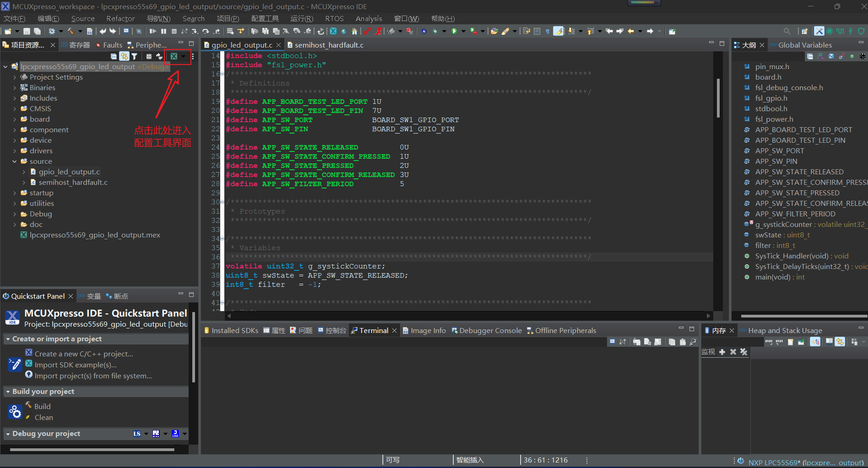Screen dimensions: 868x468
Task: Open the config tools icon in project explorer
Action: (x=174, y=56)
